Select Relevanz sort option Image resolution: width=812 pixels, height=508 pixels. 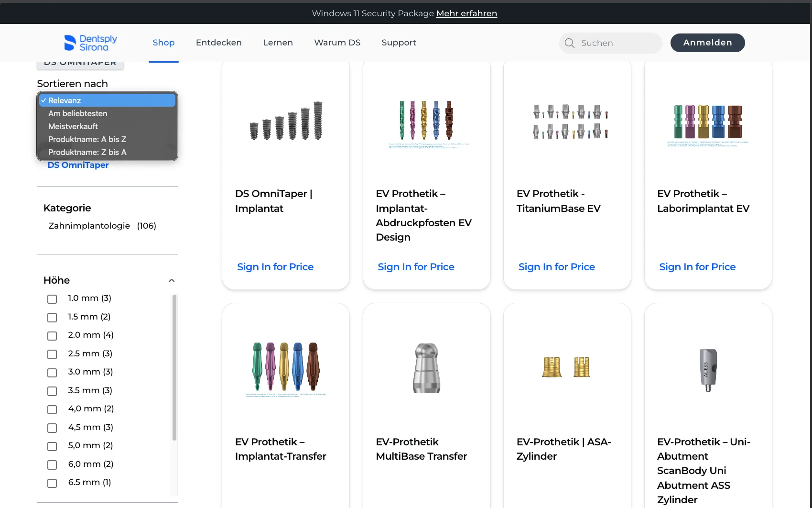[108, 100]
